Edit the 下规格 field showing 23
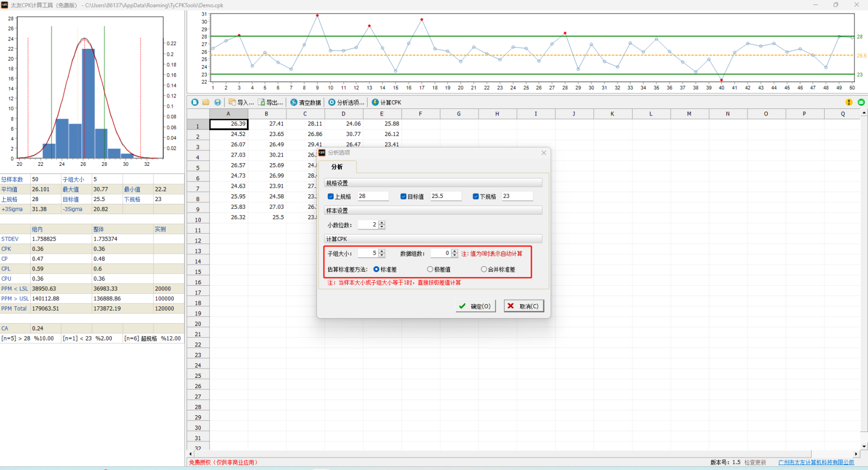Image resolution: width=868 pixels, height=470 pixels. [517, 196]
